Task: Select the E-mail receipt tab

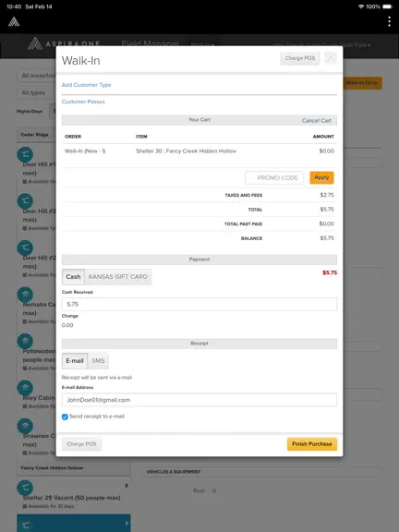Action: [75, 360]
